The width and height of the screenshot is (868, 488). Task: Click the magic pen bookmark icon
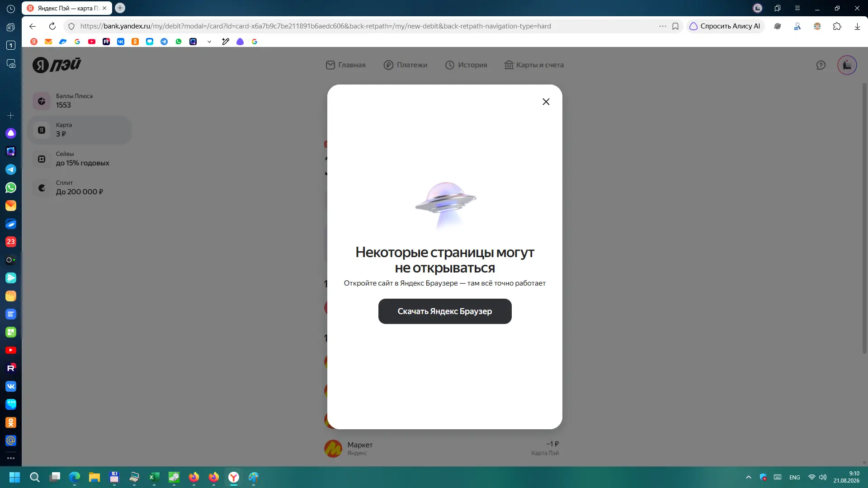[226, 42]
